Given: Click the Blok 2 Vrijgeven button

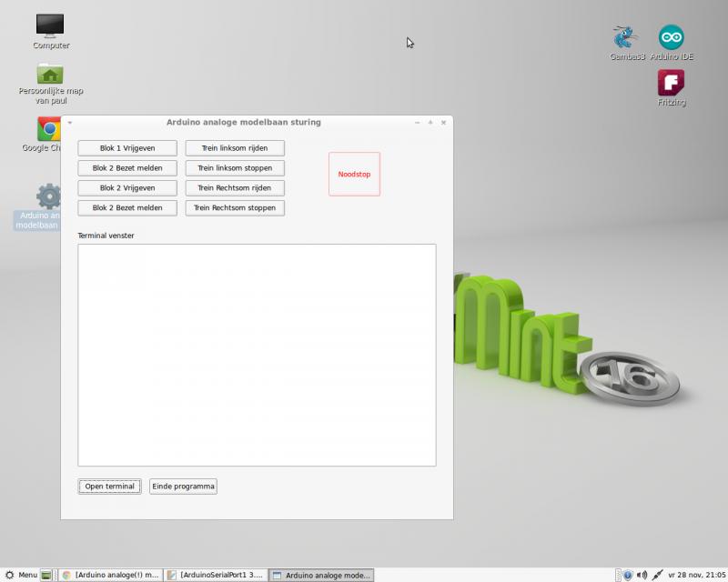Looking at the screenshot, I should (127, 188).
